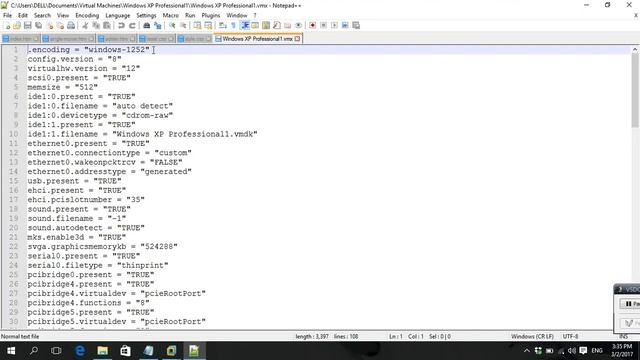Close the Windows XP Professional1.vmx tab

(x=298, y=39)
